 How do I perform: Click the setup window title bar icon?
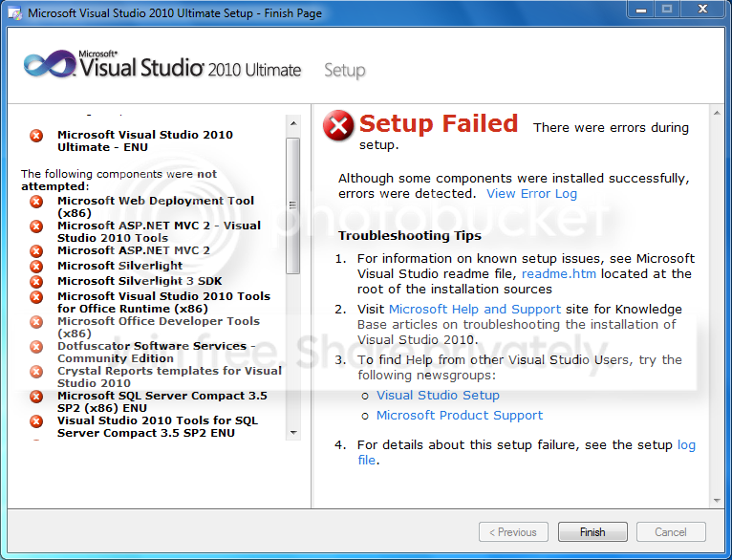pos(15,12)
